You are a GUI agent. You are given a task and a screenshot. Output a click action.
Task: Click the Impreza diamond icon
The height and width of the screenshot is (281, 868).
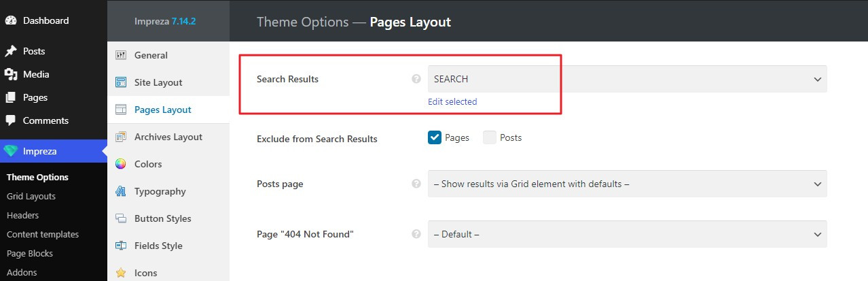point(11,151)
